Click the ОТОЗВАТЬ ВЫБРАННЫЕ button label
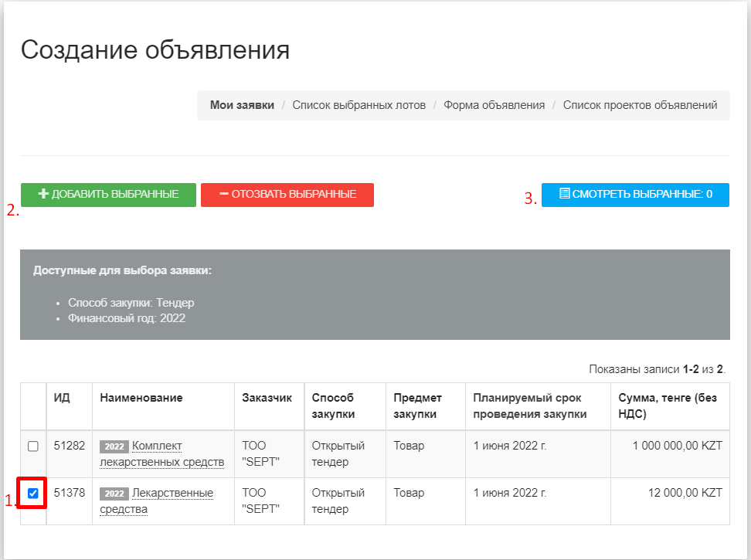The image size is (751, 560). click(294, 195)
